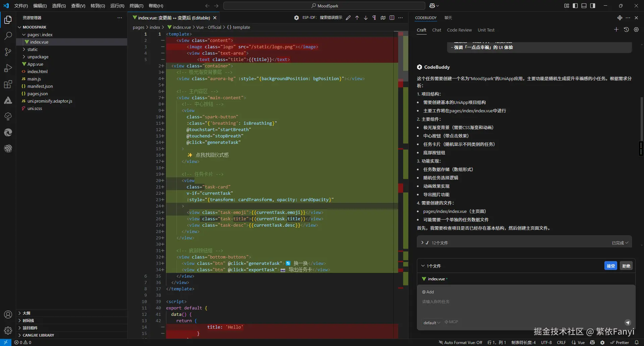
Task: Switch to the Code Review tab
Action: (x=459, y=30)
